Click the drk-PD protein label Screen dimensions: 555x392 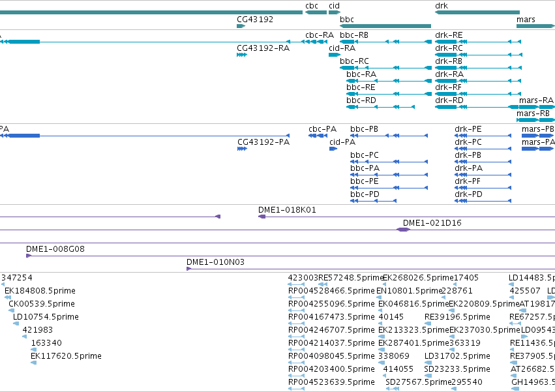click(468, 195)
